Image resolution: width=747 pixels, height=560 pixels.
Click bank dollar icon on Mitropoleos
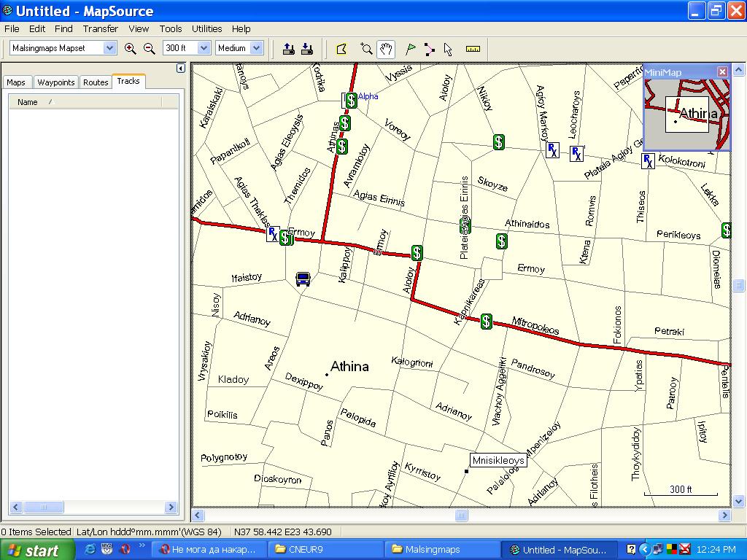pos(486,322)
